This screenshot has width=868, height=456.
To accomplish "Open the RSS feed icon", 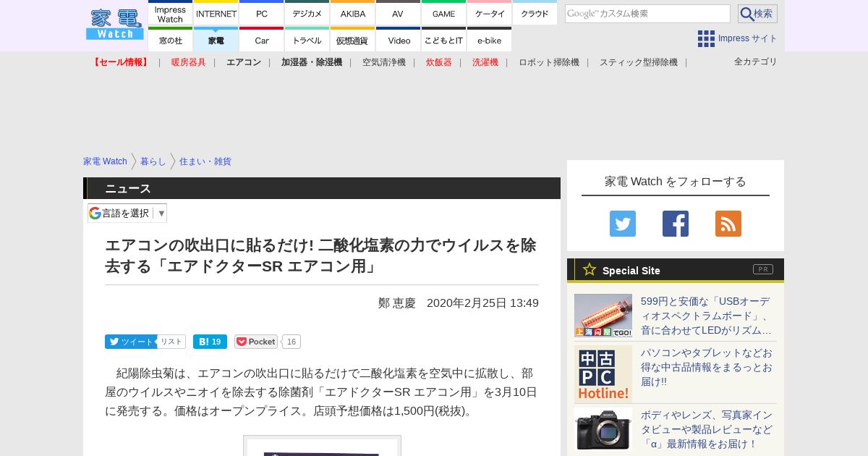I will pyautogui.click(x=728, y=224).
